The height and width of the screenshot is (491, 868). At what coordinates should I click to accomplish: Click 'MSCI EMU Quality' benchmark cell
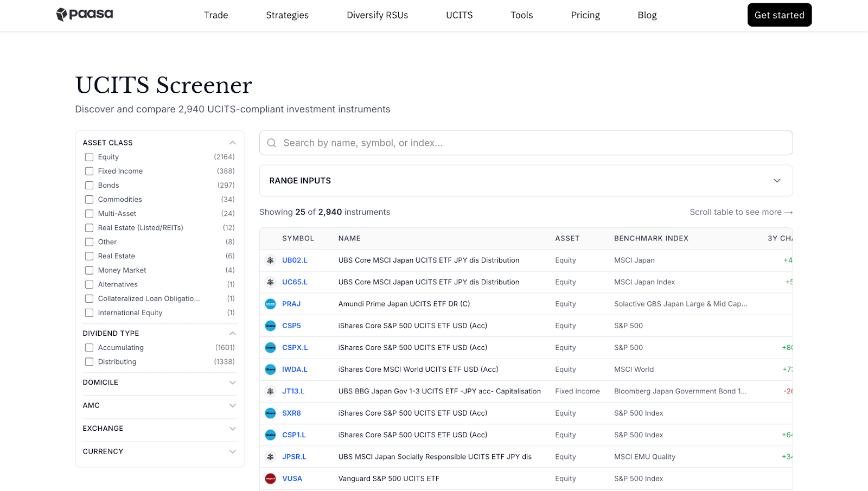(x=644, y=457)
